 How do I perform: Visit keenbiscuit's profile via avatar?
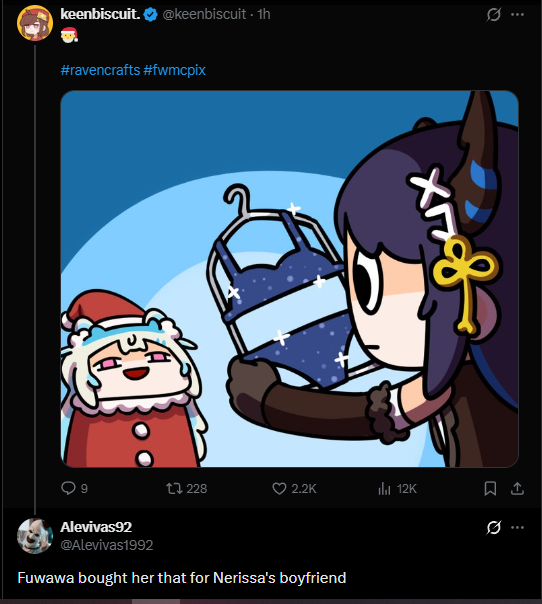click(35, 23)
